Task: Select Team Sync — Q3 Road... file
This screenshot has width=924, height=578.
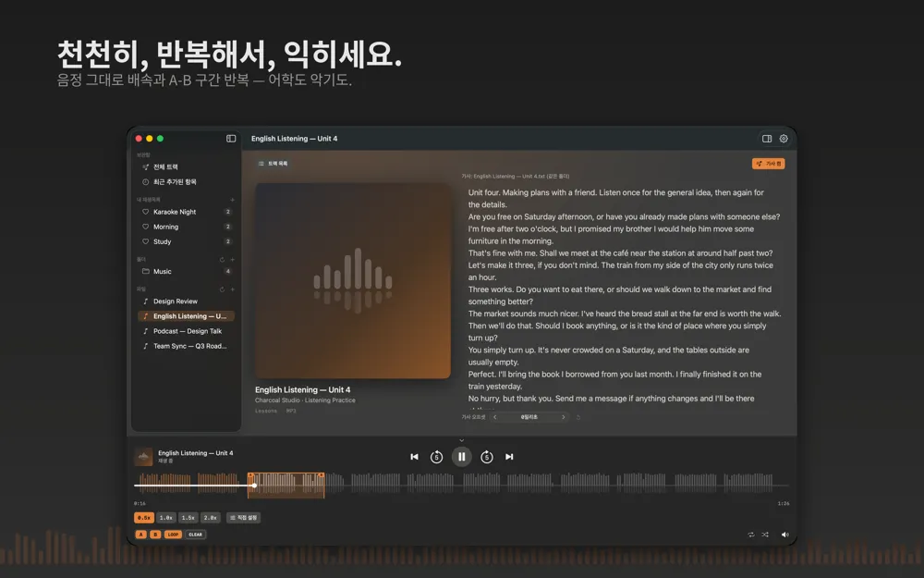Action: pyautogui.click(x=186, y=346)
